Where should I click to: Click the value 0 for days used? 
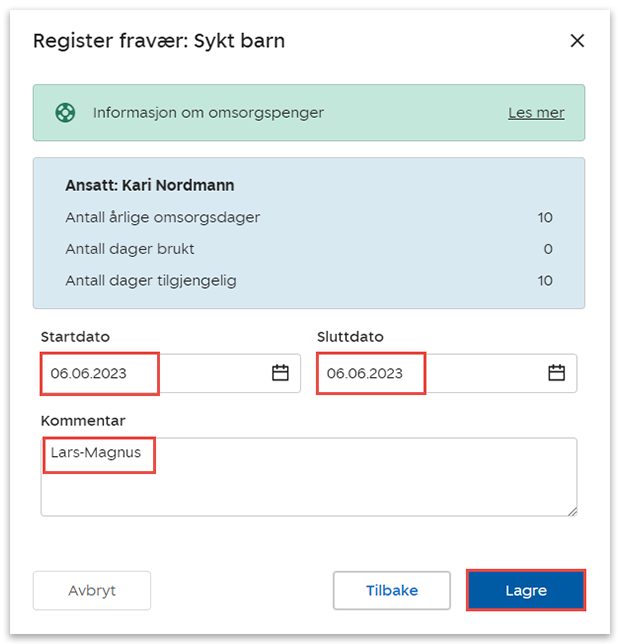point(548,249)
